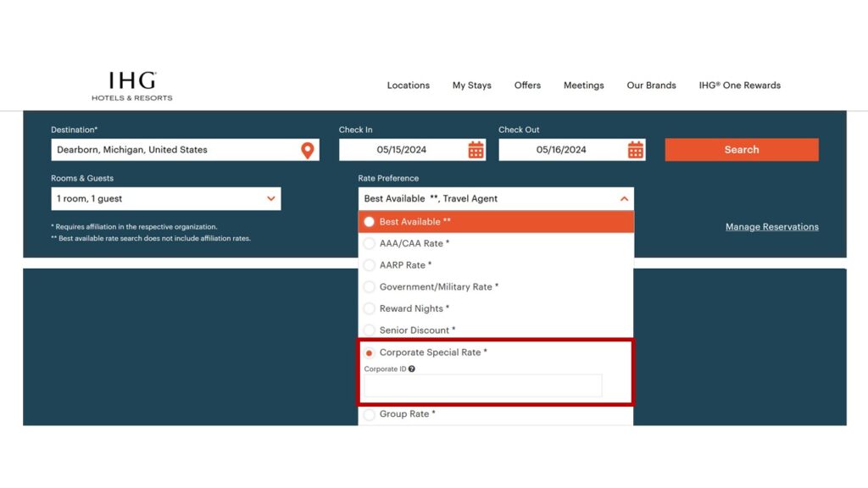The width and height of the screenshot is (868, 488).
Task: Click the destination map pin icon
Action: pos(307,150)
